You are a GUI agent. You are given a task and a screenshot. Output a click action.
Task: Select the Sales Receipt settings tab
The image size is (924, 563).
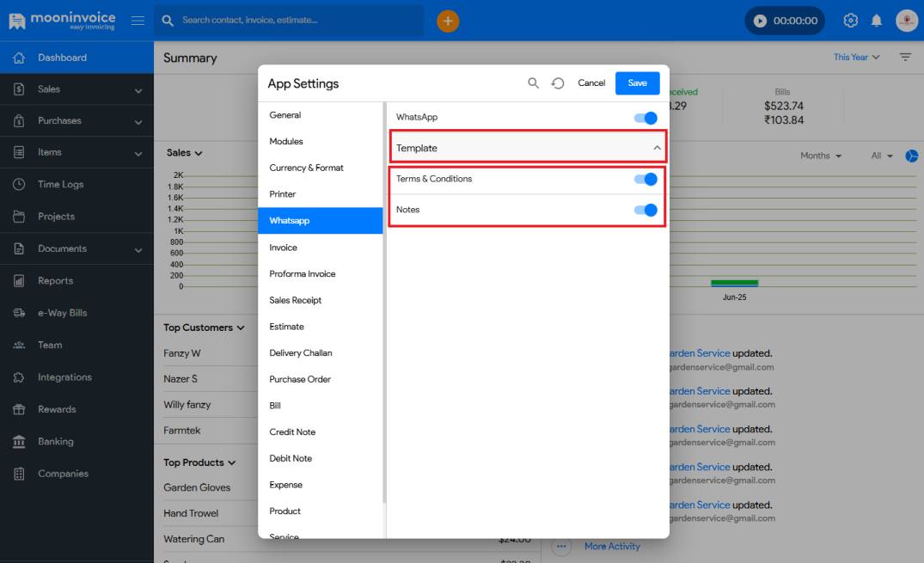pyautogui.click(x=321, y=300)
